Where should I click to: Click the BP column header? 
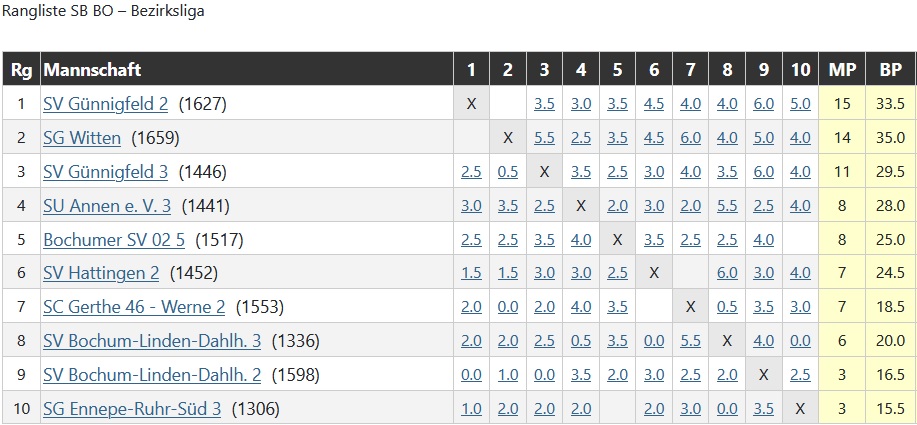[891, 70]
